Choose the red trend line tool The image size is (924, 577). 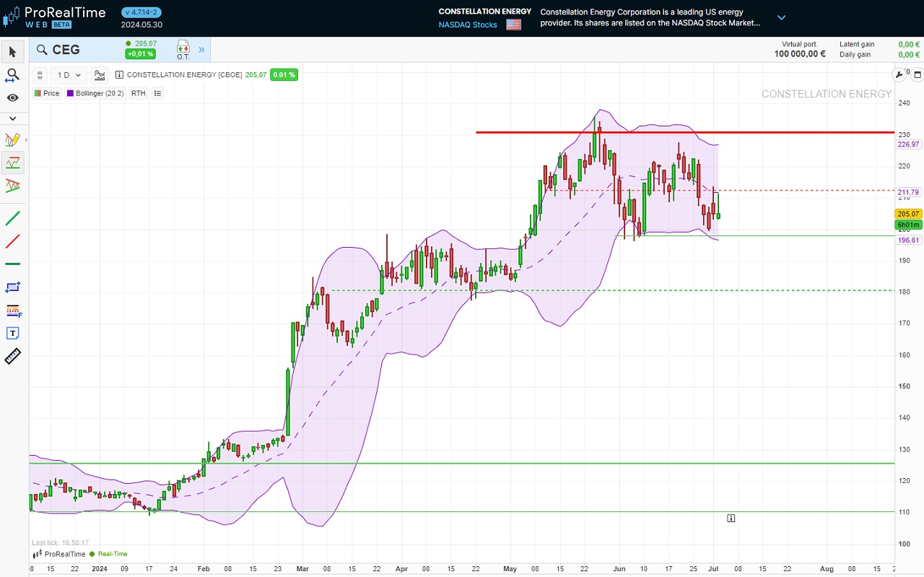point(12,241)
